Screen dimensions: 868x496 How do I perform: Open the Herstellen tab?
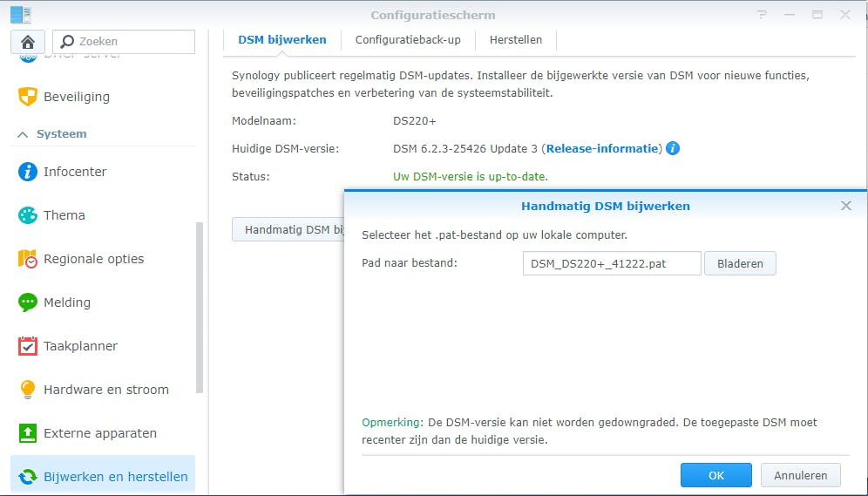coord(516,40)
